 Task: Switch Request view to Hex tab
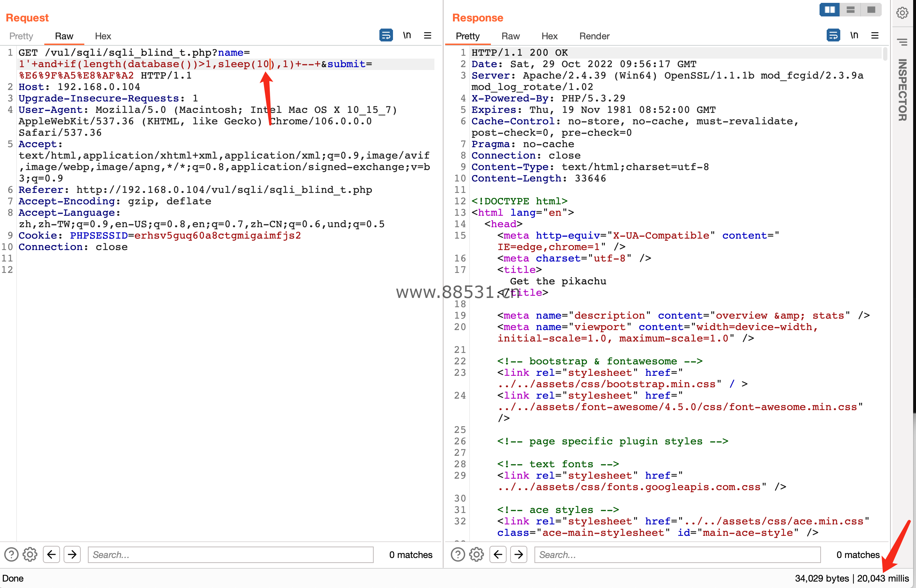pyautogui.click(x=103, y=36)
